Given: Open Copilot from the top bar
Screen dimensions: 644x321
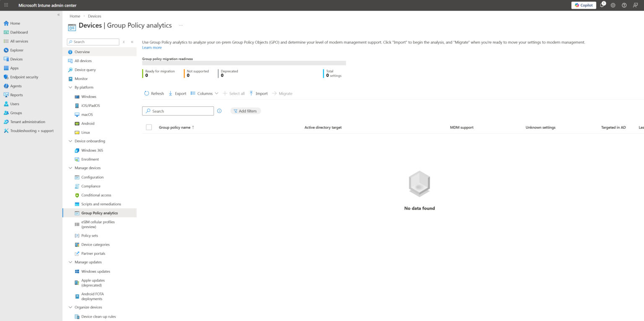Looking at the screenshot, I should click(x=584, y=5).
